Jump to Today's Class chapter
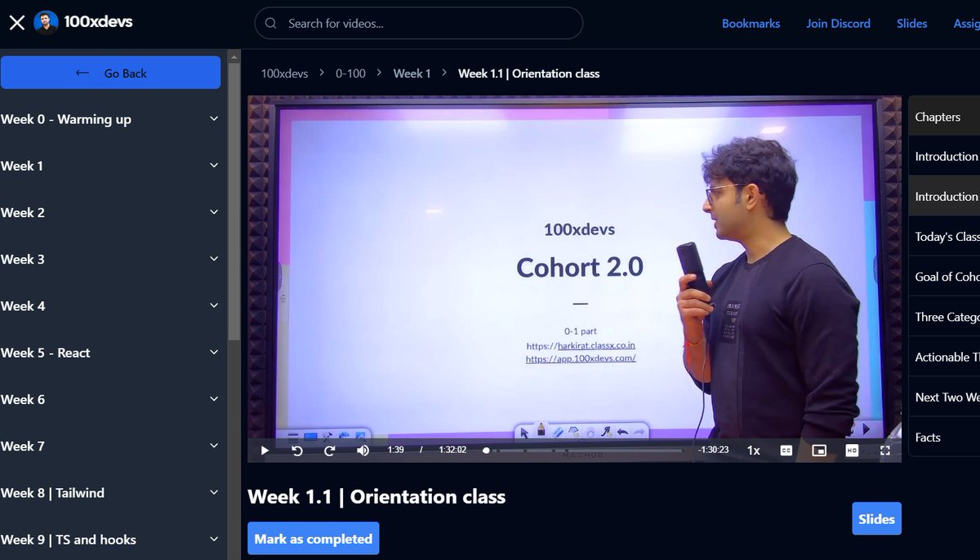Viewport: 980px width, 560px height. [x=945, y=236]
